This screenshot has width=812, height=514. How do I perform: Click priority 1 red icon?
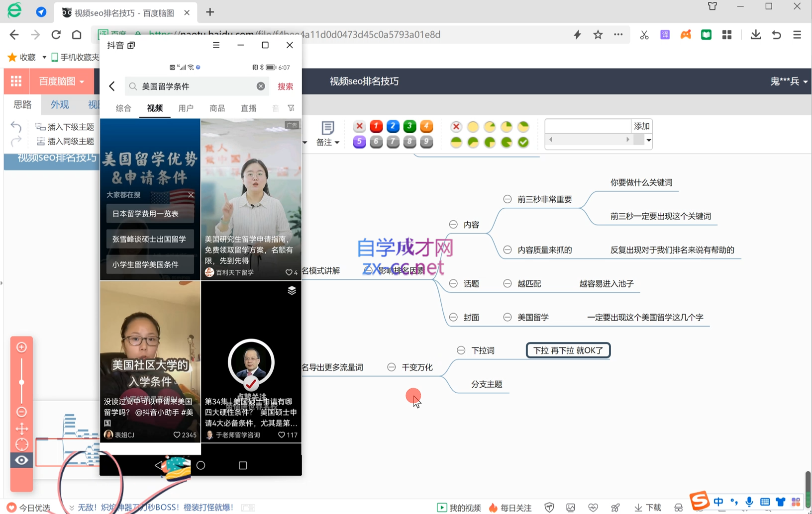[x=376, y=126]
